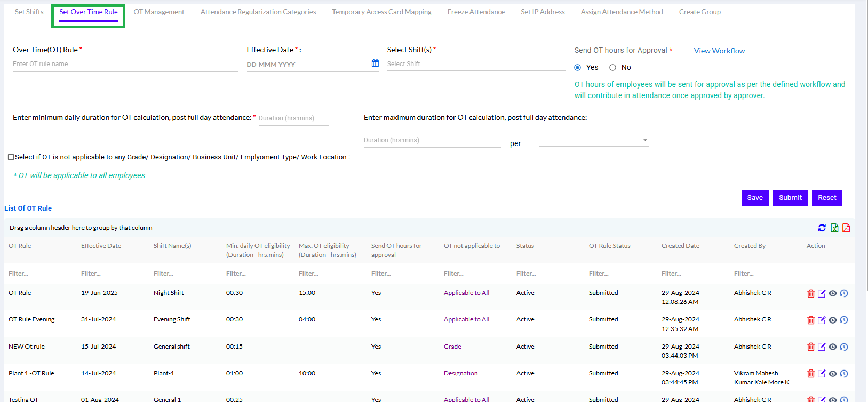Focus the filter box under Shift Name(s) column
Image resolution: width=868 pixels, height=402 pixels.
coord(186,274)
